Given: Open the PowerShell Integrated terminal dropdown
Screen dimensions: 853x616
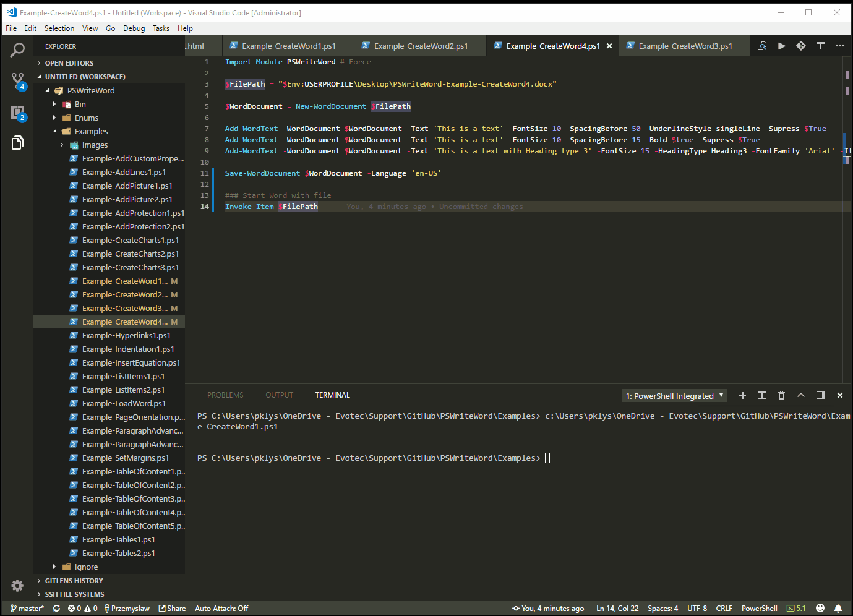Looking at the screenshot, I should pyautogui.click(x=674, y=396).
